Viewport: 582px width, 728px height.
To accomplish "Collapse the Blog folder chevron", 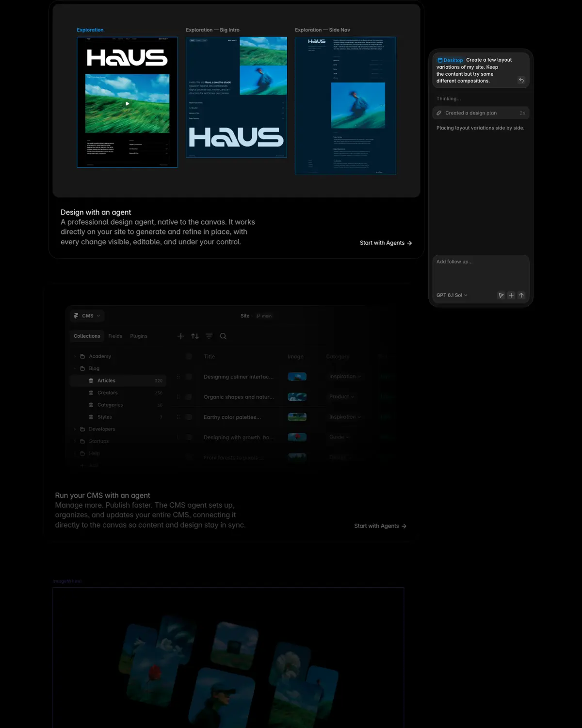I will (x=75, y=368).
